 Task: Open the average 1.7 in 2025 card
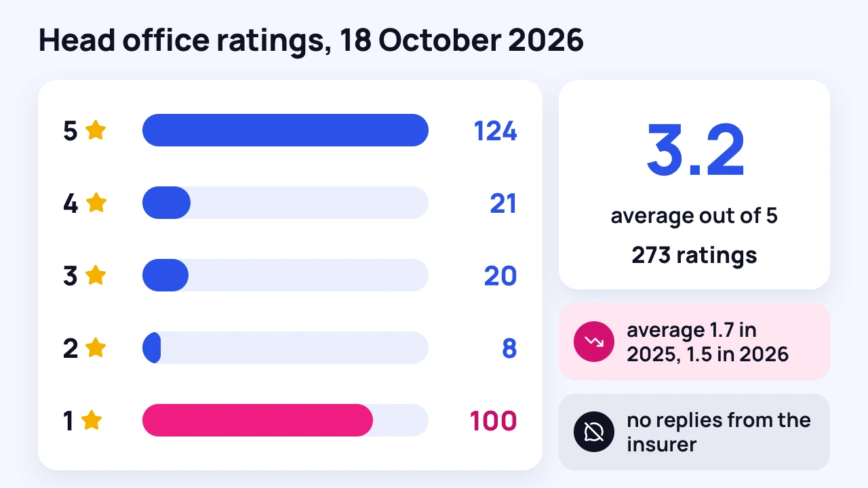click(x=694, y=342)
